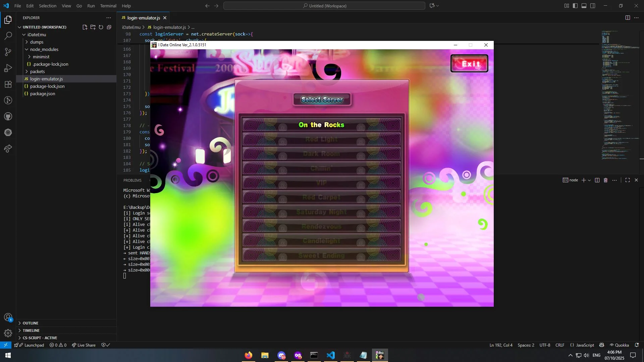Select the Red Light server
The width and height of the screenshot is (644, 362).
321,139
